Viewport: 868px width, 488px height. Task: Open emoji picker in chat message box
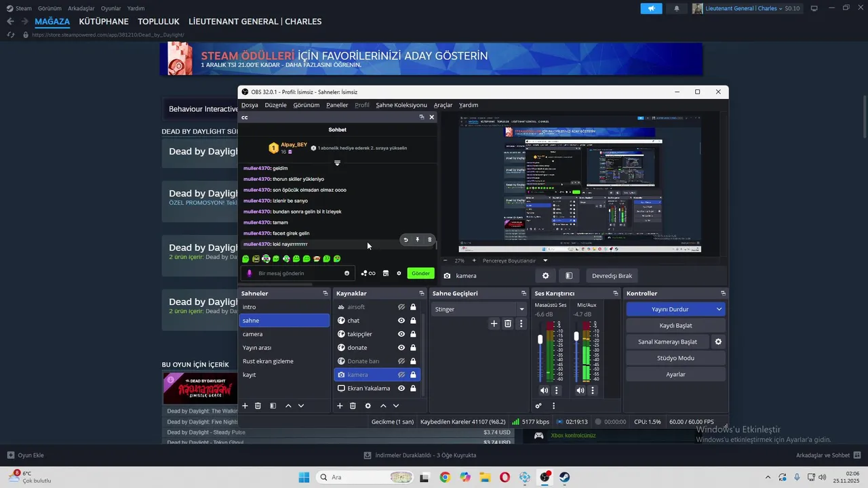click(x=347, y=273)
